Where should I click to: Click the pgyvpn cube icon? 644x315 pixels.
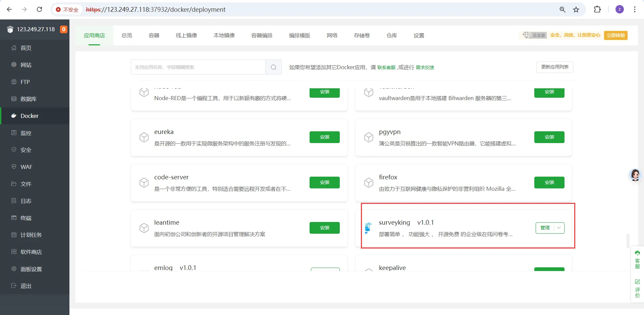(369, 137)
